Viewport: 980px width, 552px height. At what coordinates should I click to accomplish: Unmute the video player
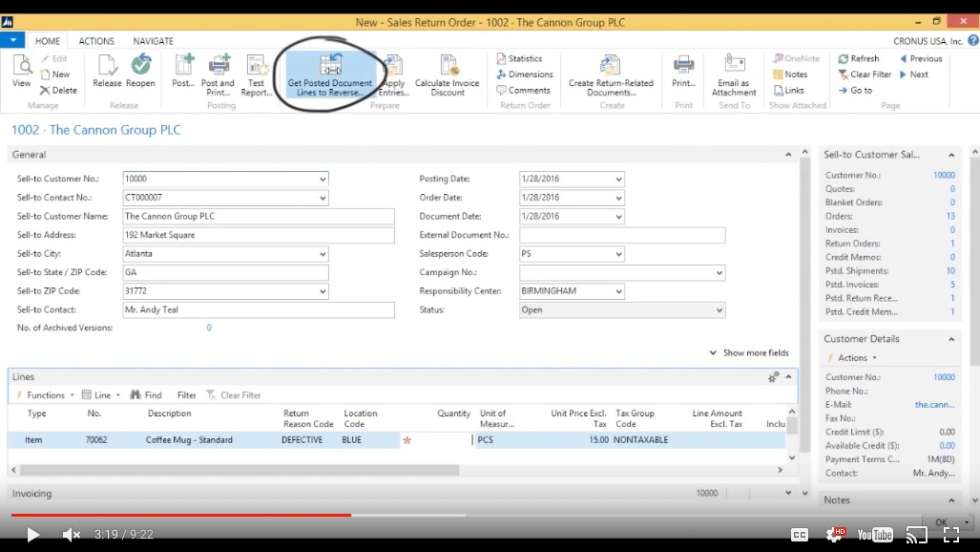pos(72,535)
